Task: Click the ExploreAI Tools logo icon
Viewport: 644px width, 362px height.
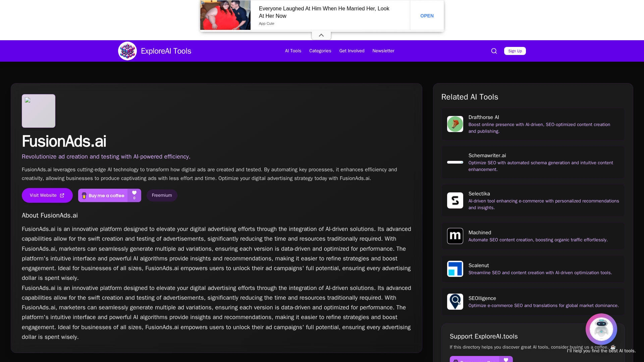Action: tap(127, 51)
